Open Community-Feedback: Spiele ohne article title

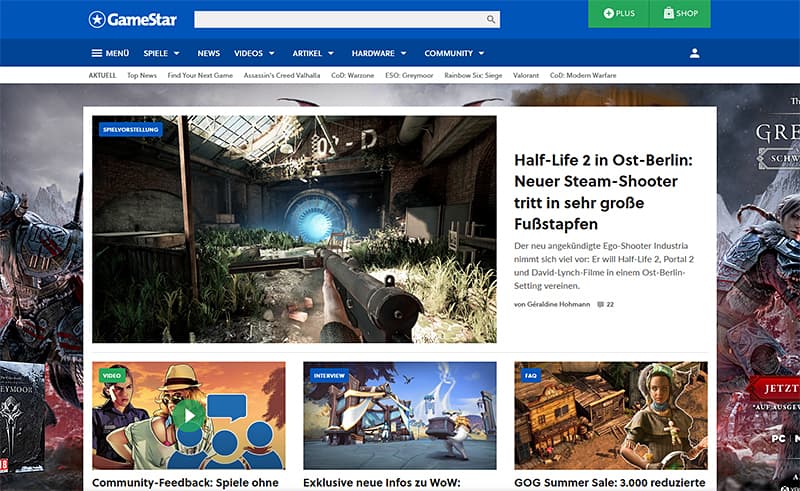[x=185, y=483]
